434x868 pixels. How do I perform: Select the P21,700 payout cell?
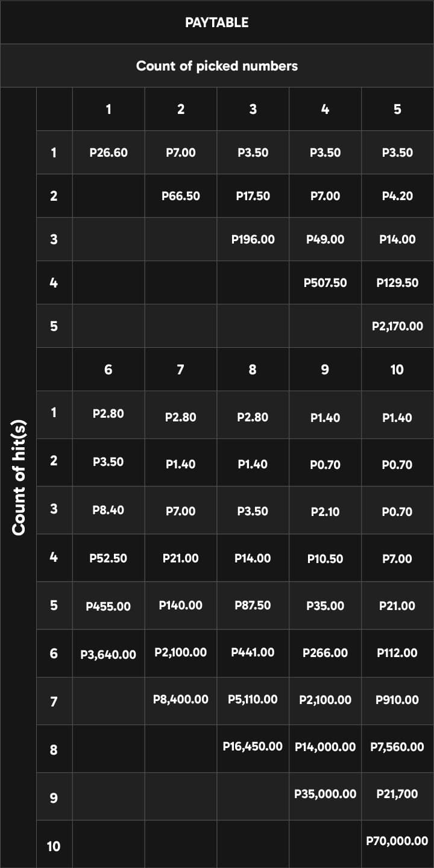398,794
